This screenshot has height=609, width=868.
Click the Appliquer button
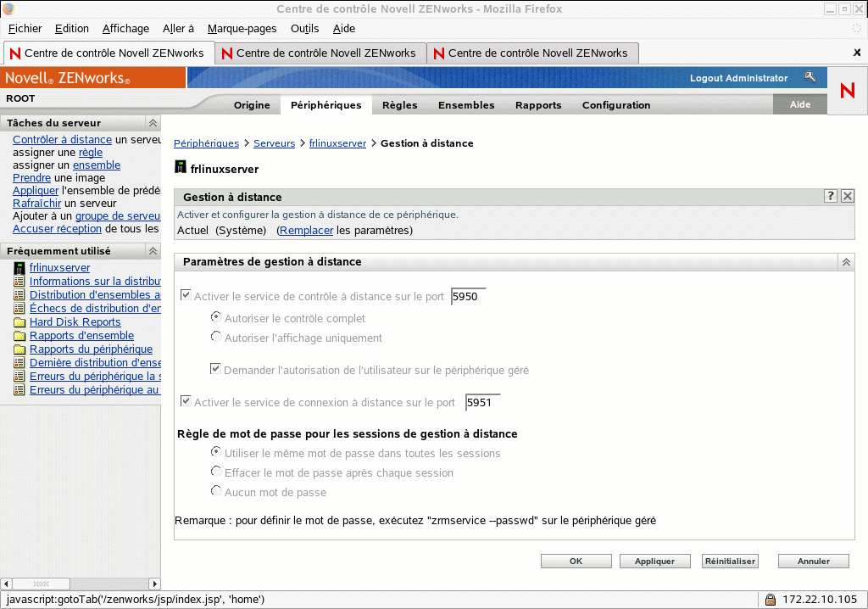tap(655, 562)
